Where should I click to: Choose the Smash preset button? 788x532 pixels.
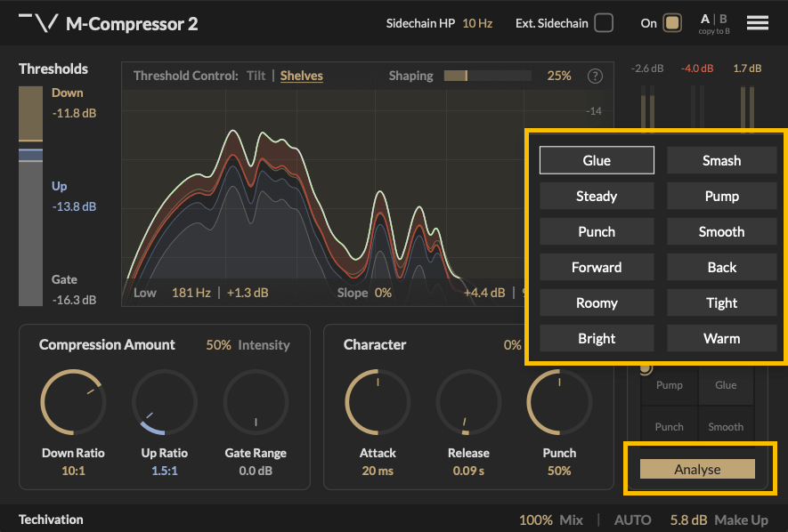721,160
